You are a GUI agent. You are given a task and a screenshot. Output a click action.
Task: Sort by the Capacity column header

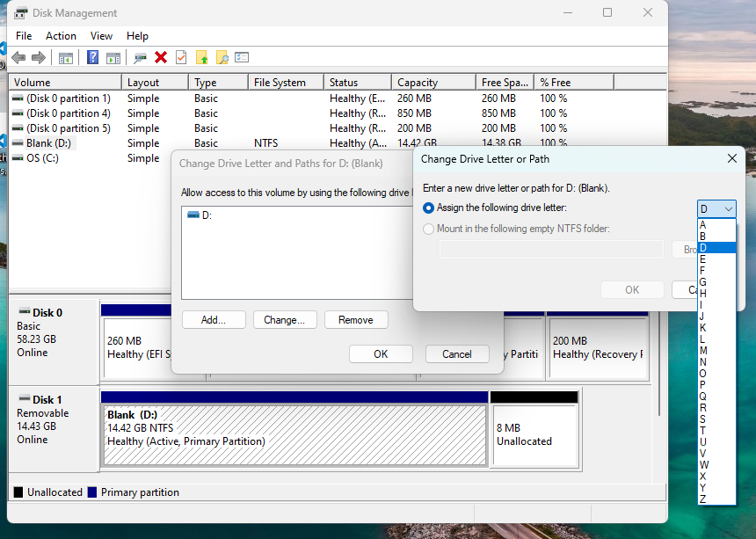[433, 83]
